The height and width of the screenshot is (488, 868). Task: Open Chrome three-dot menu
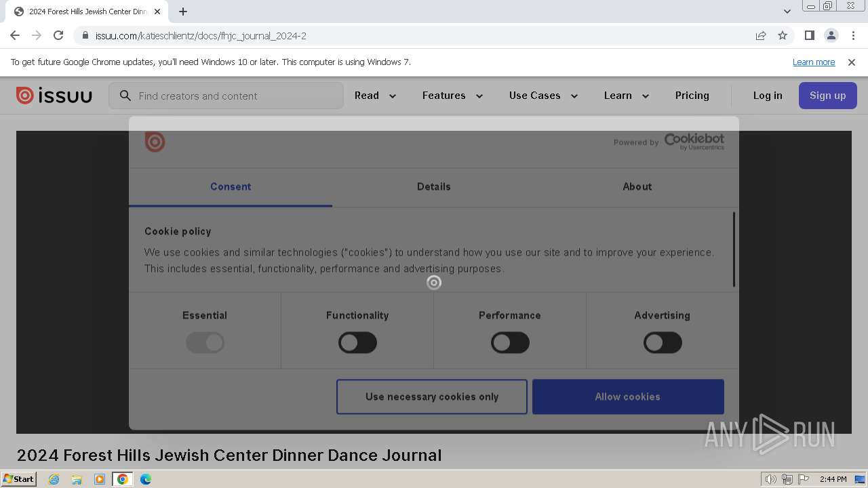coord(853,35)
